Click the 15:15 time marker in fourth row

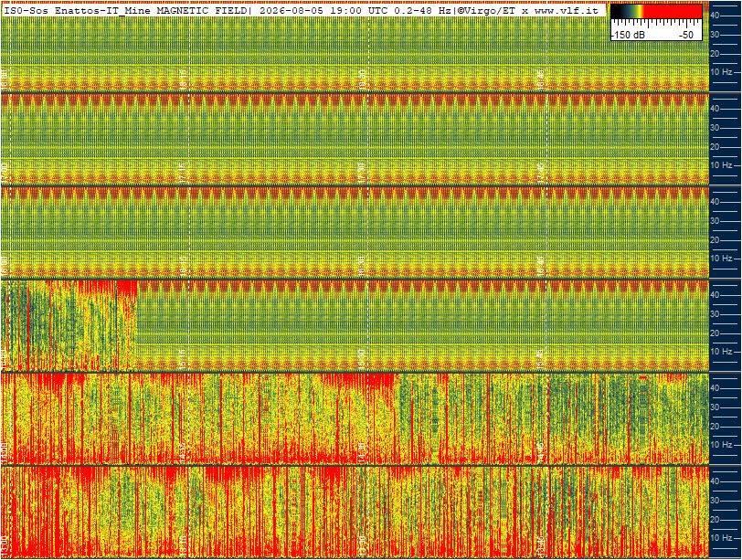coord(183,358)
